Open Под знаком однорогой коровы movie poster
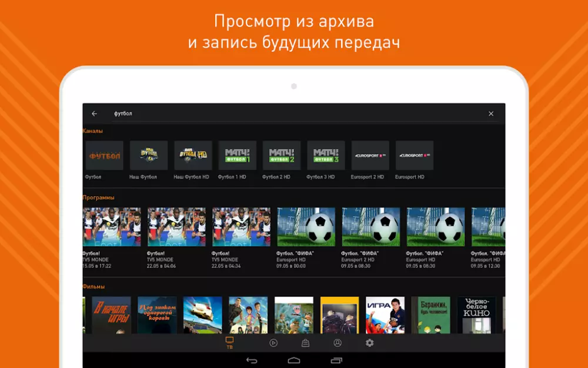Screen dimensions: 588x368 157,315
